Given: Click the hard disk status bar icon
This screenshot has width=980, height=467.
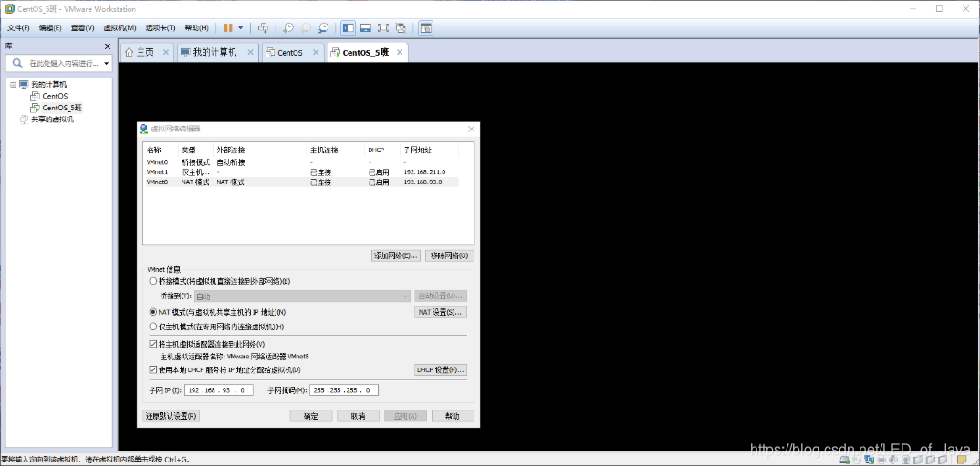Looking at the screenshot, I should click(x=844, y=460).
